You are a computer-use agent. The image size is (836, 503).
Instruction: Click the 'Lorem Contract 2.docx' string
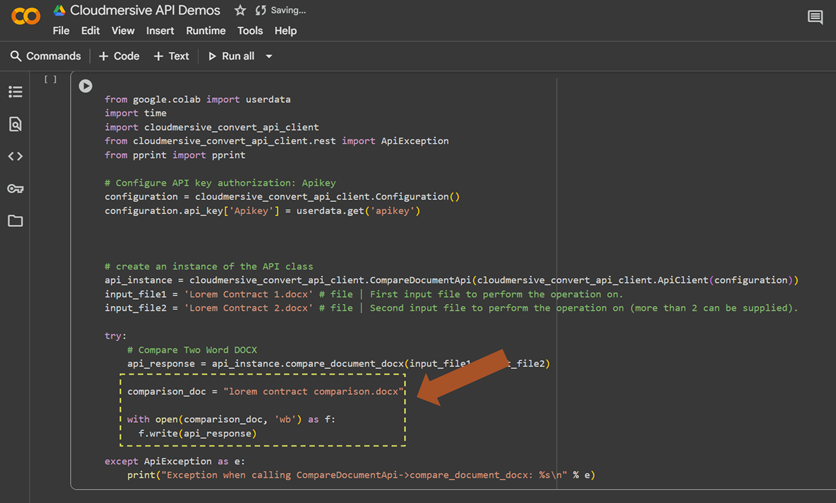[x=248, y=308]
